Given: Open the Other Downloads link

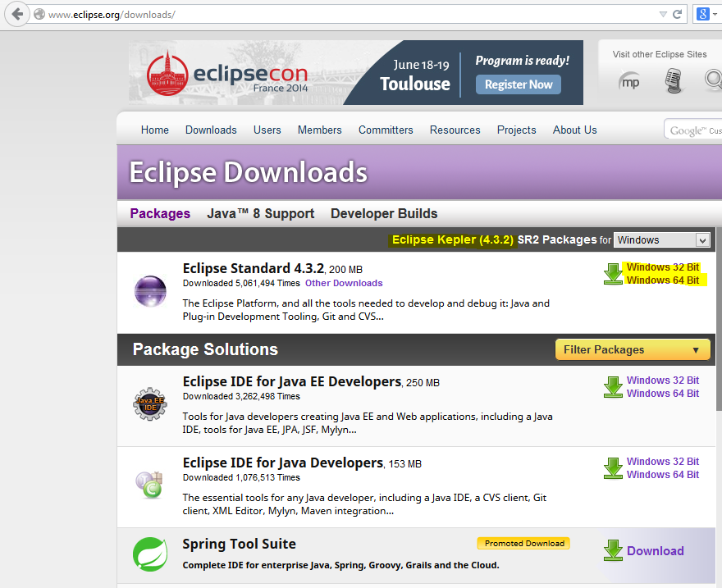Looking at the screenshot, I should click(x=344, y=283).
